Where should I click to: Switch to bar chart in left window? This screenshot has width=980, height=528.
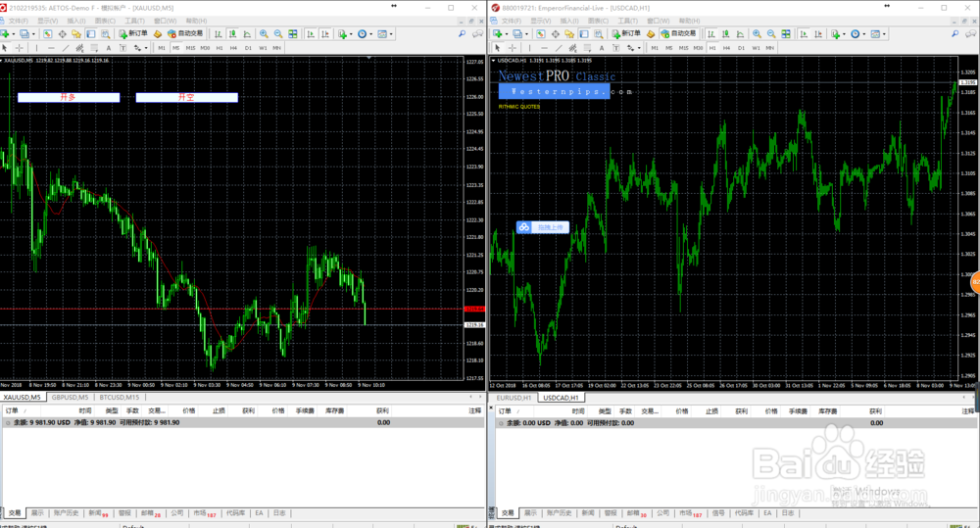[219, 33]
